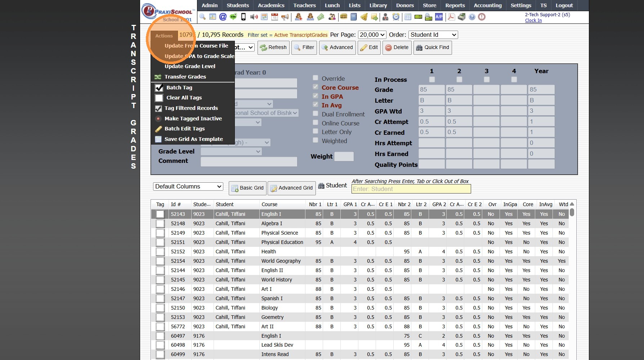Click the Clock In link
Screen dimensions: 644x360
coord(533,21)
